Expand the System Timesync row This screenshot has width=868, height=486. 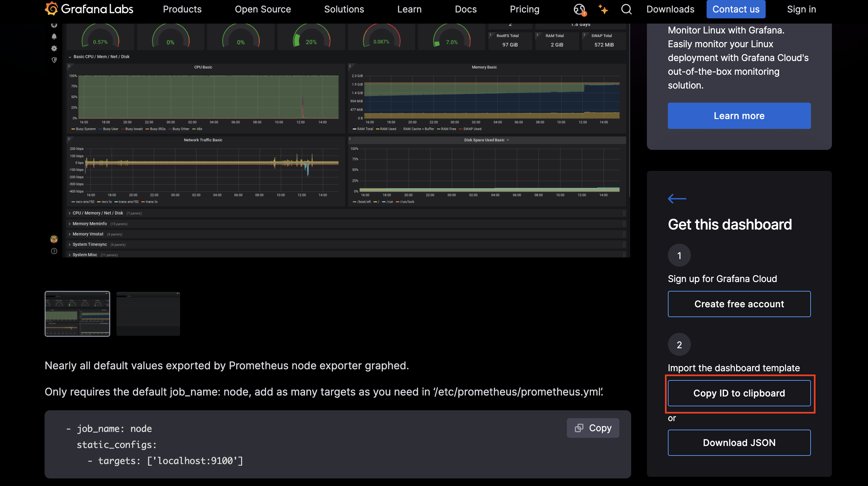pos(89,245)
